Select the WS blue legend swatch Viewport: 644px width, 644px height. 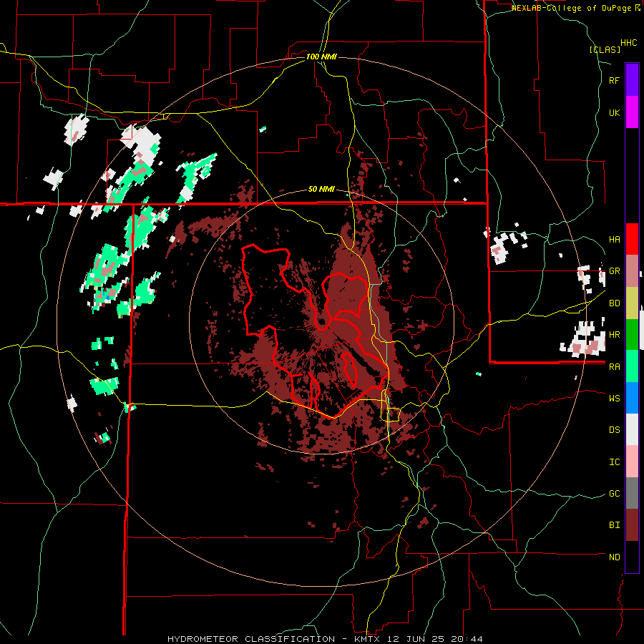tap(632, 398)
